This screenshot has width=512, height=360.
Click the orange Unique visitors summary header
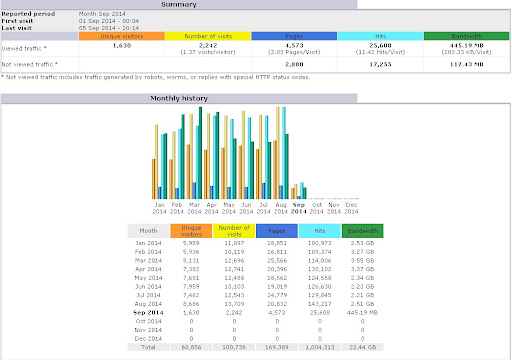[x=122, y=36]
